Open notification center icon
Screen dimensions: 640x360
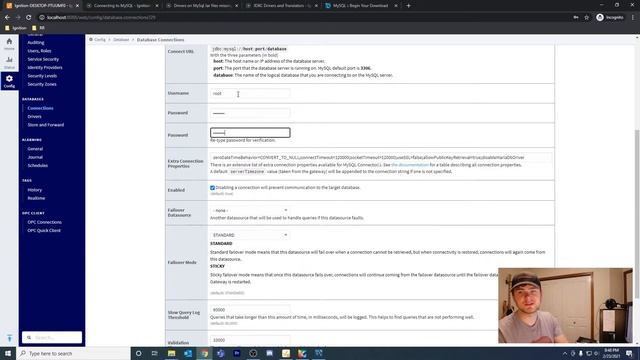(x=629, y=353)
